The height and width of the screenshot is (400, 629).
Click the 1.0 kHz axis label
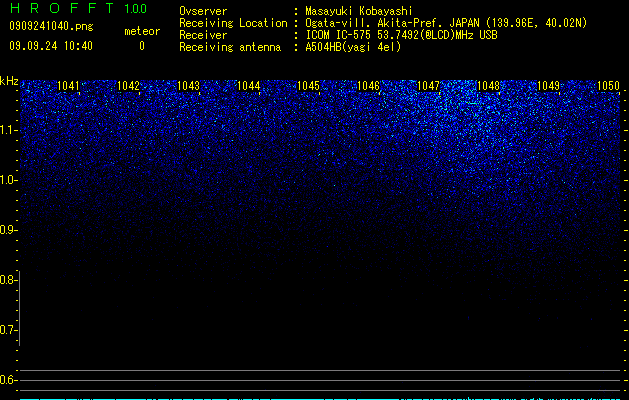[8, 180]
